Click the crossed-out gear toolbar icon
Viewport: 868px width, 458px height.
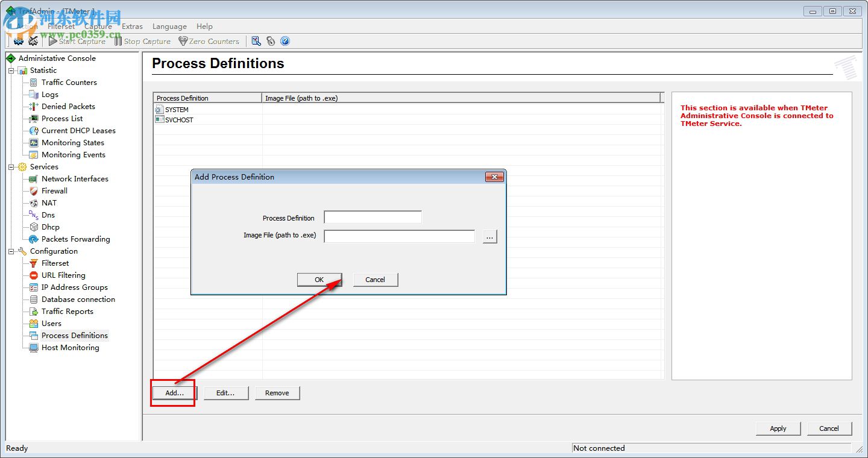33,41
